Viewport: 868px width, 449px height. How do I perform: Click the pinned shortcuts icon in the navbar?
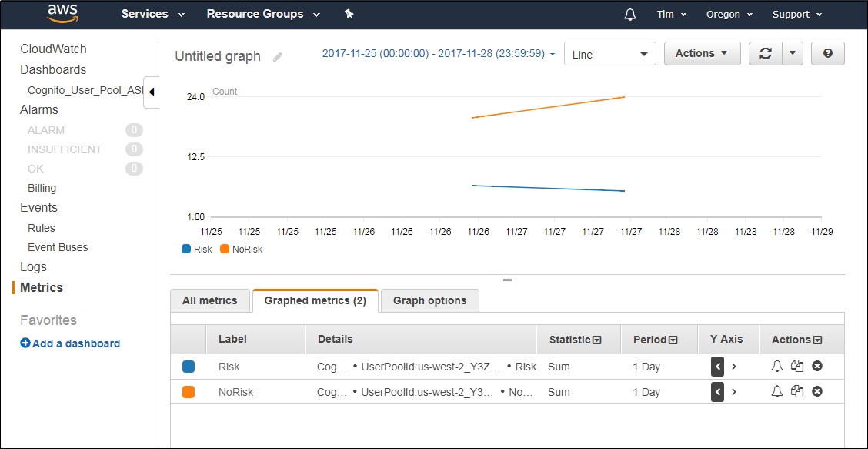tap(349, 14)
